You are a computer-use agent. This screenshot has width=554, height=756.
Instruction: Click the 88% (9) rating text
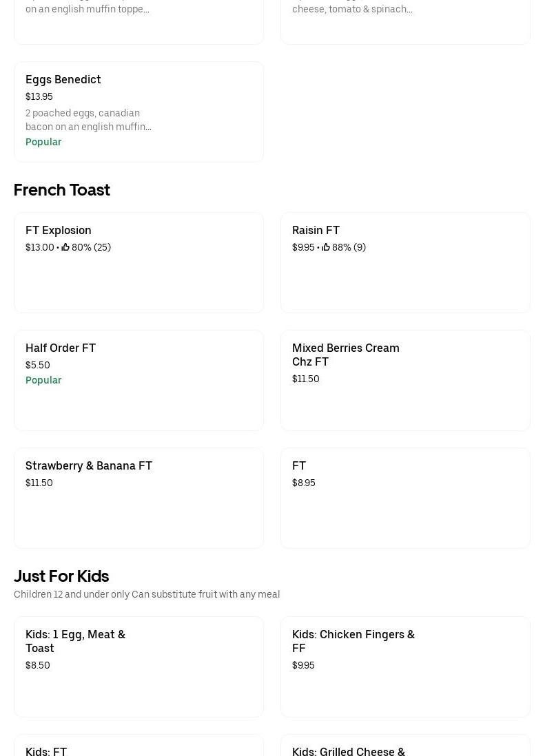(349, 247)
